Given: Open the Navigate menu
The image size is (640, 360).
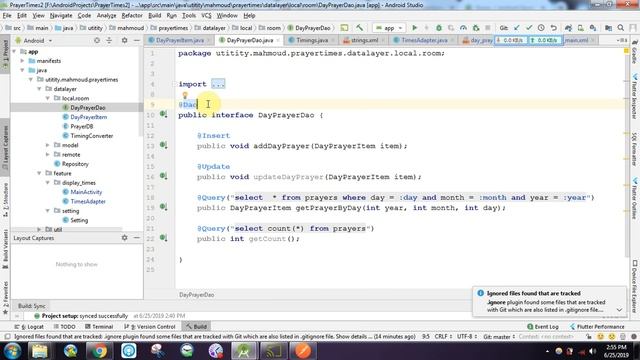Looking at the screenshot, I should click(61, 16).
